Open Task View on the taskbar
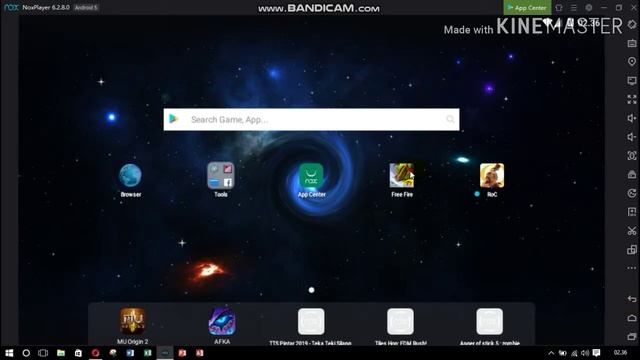The width and height of the screenshot is (640, 360). (43, 353)
